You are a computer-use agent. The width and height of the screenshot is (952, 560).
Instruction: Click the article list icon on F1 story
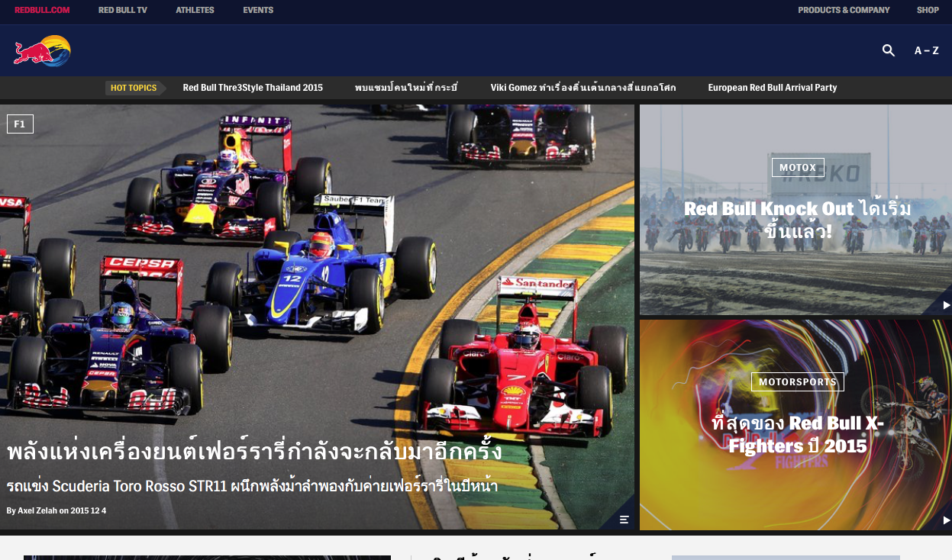point(624,520)
